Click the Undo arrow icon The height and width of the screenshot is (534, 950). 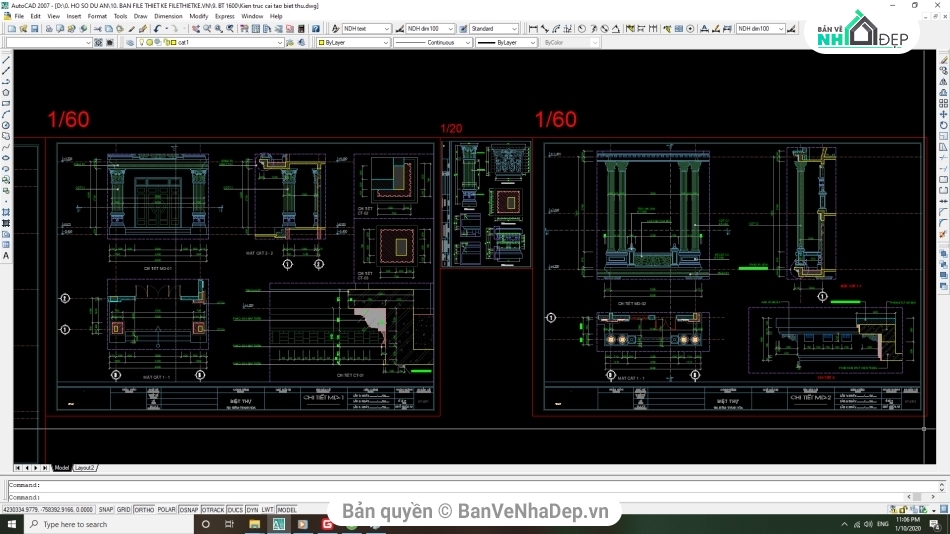pyautogui.click(x=158, y=29)
